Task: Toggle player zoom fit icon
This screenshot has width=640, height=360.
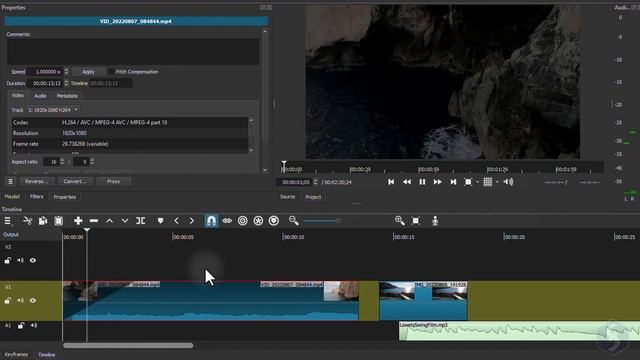Action: pyautogui.click(x=468, y=182)
